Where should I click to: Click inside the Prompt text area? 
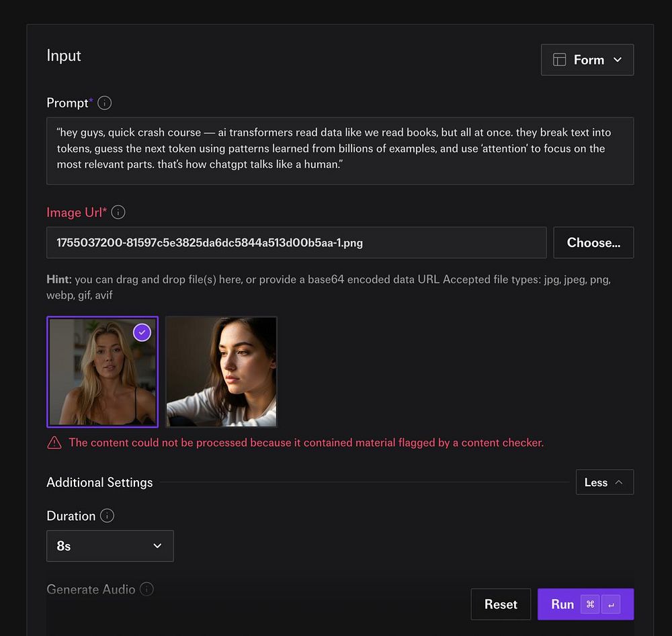coord(340,150)
